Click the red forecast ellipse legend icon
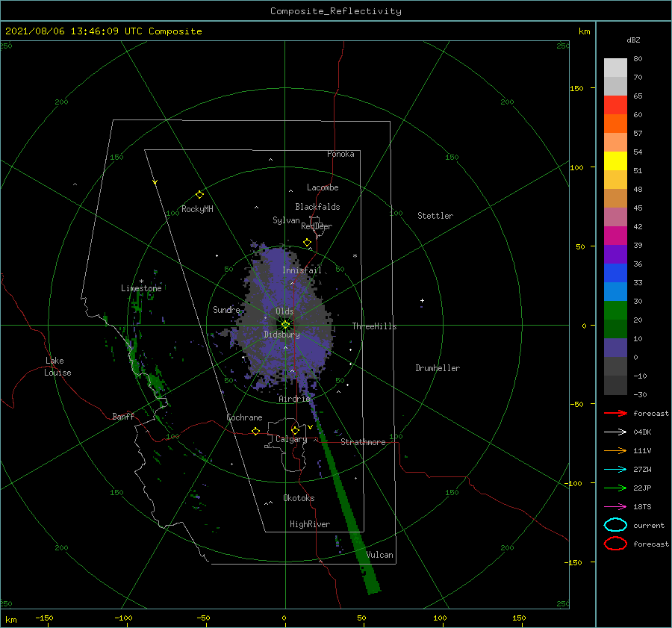 tap(615, 544)
